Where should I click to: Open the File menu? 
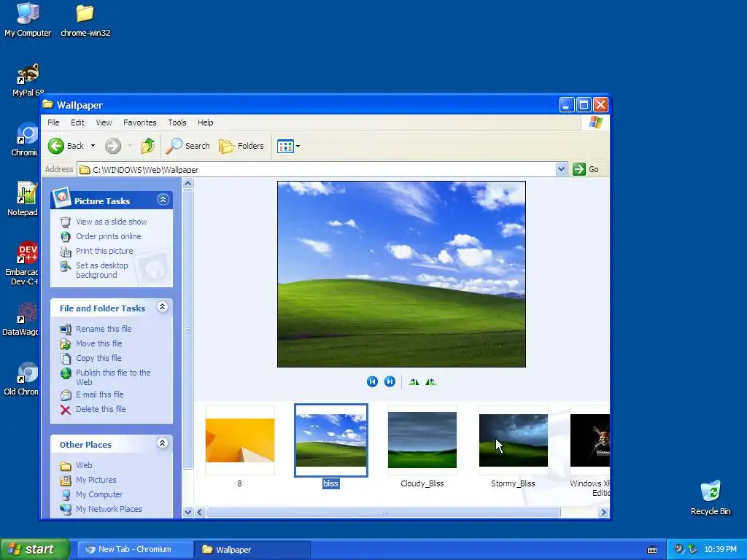coord(53,122)
